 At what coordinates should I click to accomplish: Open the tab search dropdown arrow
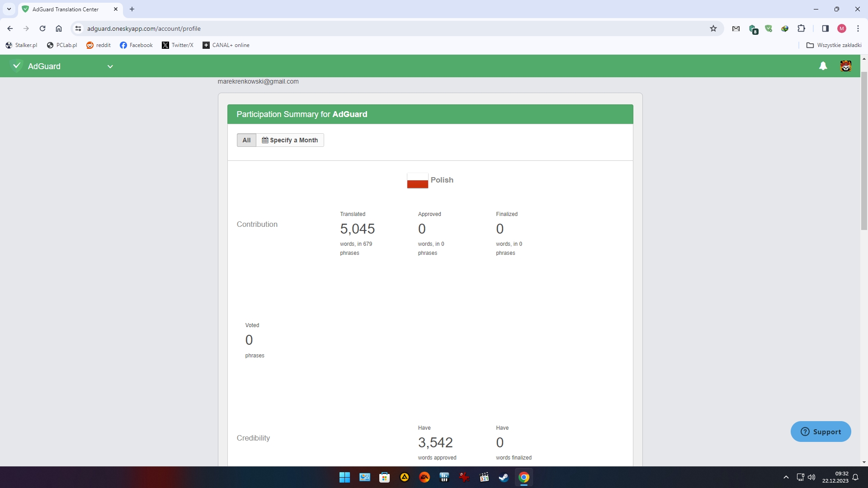(9, 9)
